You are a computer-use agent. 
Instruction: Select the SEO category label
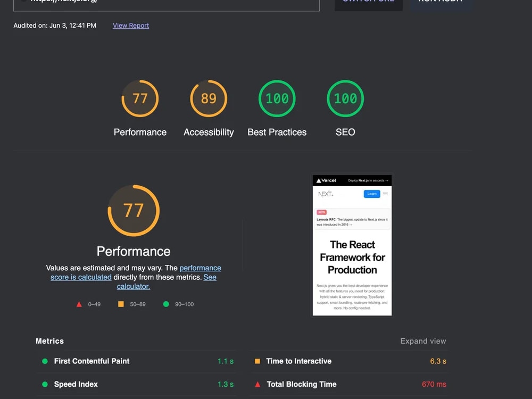point(345,132)
